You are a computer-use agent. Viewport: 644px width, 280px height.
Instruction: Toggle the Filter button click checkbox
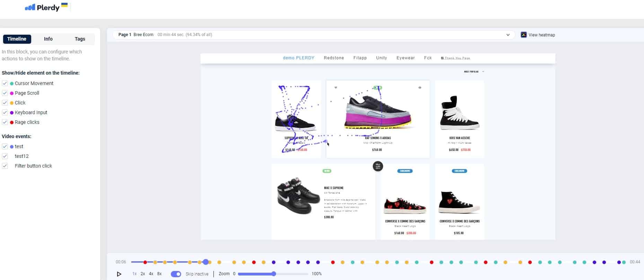[5, 166]
